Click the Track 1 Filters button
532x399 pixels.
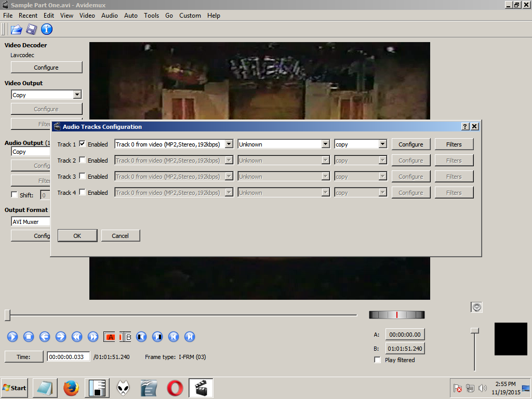click(x=454, y=144)
